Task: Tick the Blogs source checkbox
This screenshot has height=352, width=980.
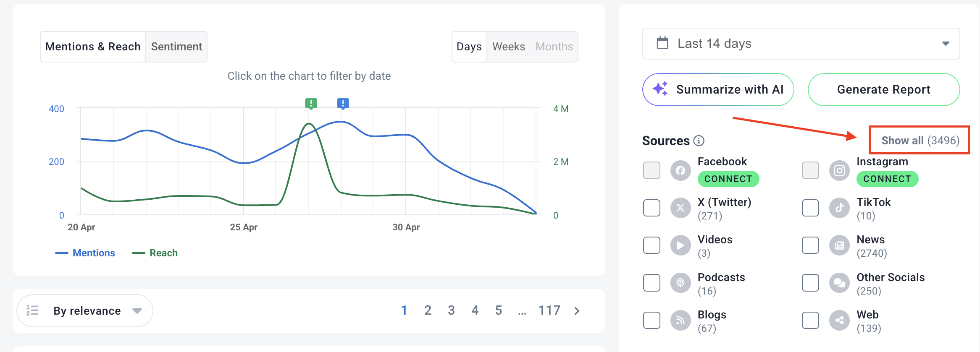Action: point(652,321)
